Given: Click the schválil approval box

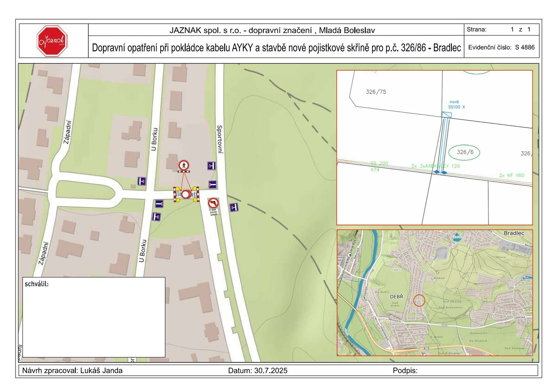Looking at the screenshot, I should pos(94,317).
